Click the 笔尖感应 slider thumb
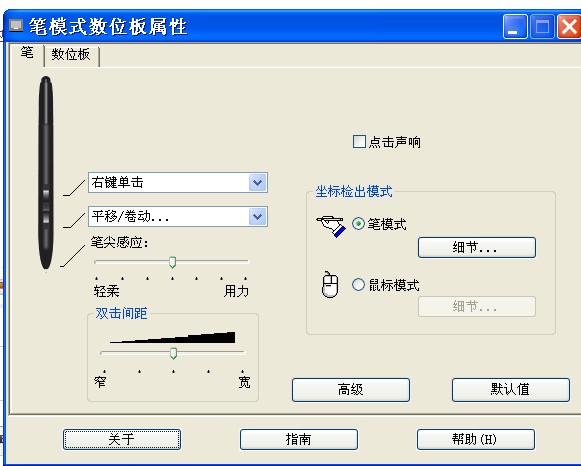This screenshot has width=581, height=466. tap(172, 262)
